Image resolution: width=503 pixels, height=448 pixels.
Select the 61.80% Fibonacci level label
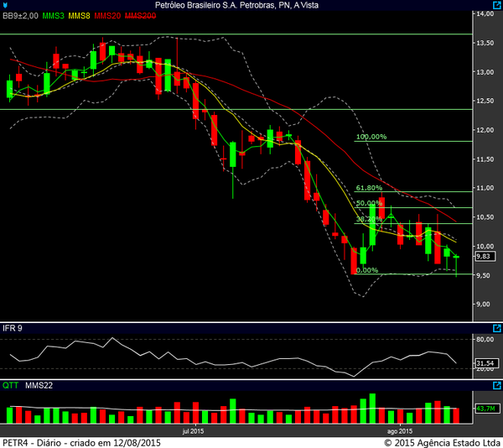click(369, 189)
